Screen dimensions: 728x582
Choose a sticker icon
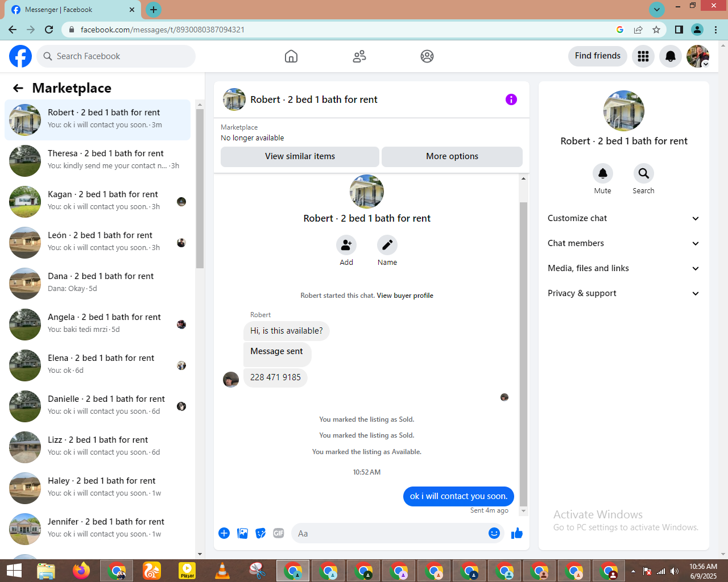[260, 533]
